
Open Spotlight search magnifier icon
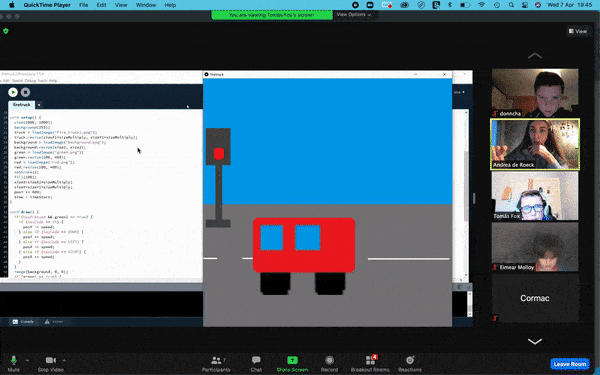coord(511,5)
